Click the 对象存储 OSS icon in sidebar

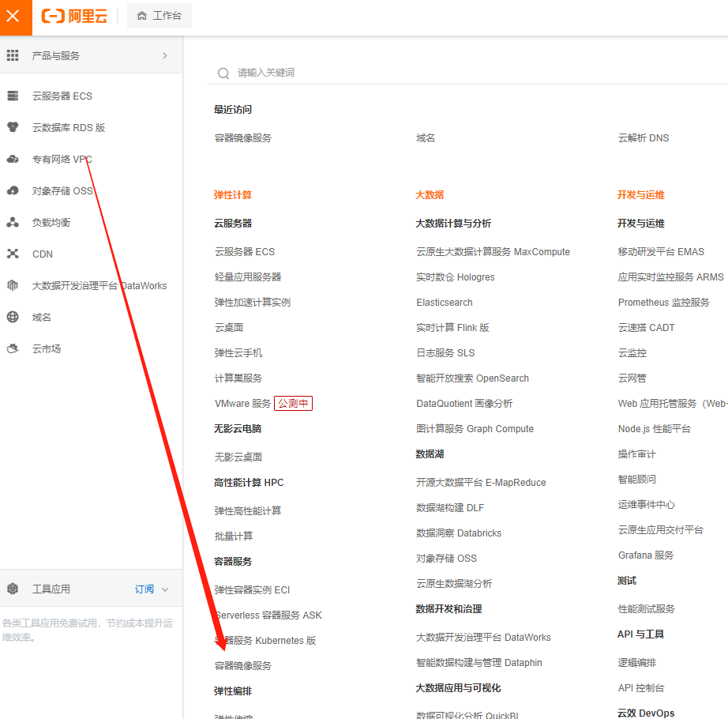tap(13, 191)
